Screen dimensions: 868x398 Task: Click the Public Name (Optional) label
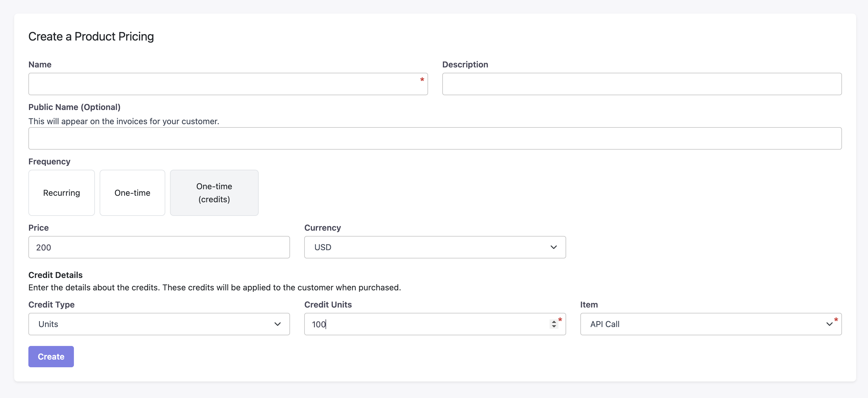click(x=74, y=107)
